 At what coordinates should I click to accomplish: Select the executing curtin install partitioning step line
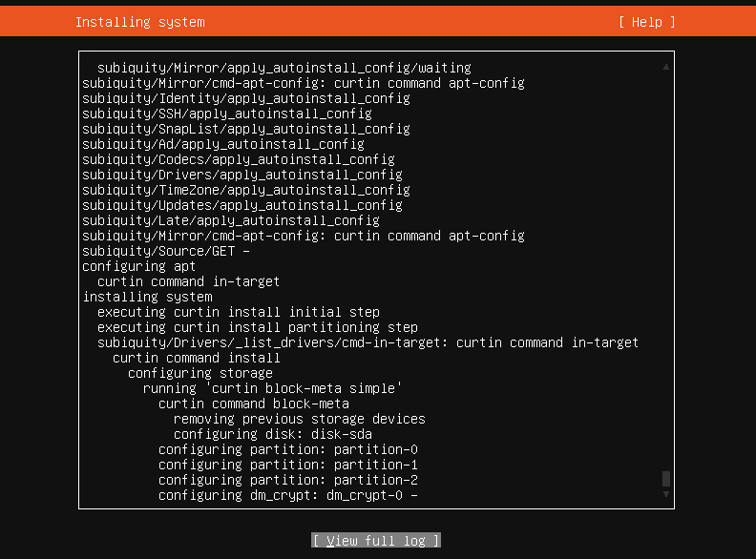click(x=257, y=327)
